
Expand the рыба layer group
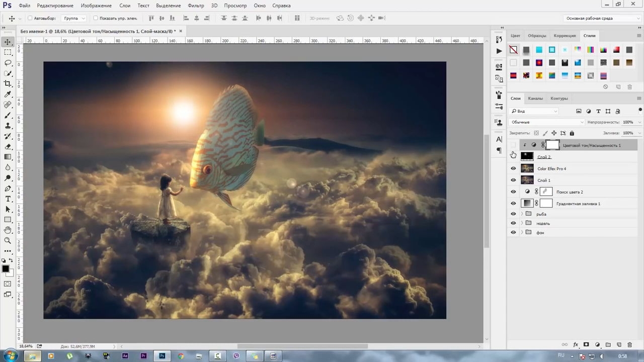tap(522, 214)
